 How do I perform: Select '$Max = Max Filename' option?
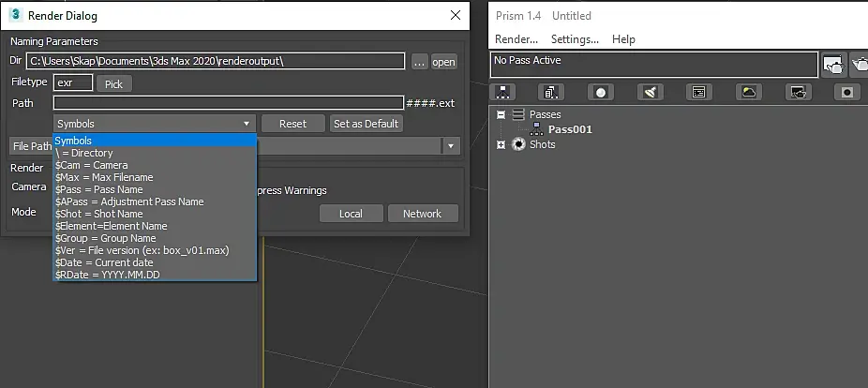(155, 177)
